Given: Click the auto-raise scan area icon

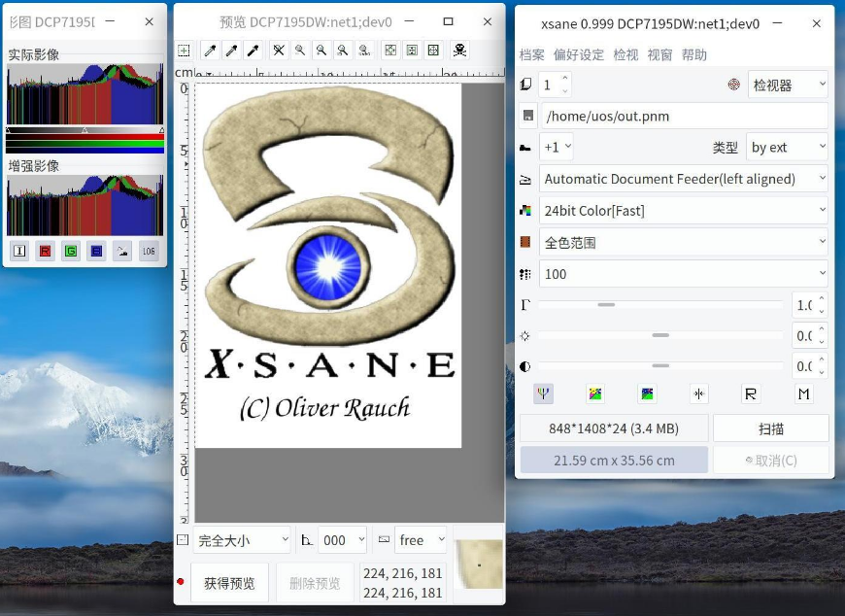Looking at the screenshot, I should point(412,51).
